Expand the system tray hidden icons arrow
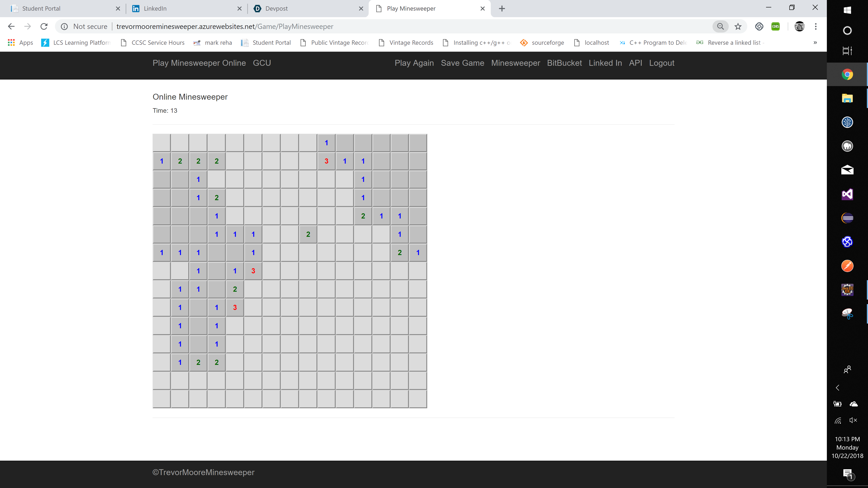 838,388
